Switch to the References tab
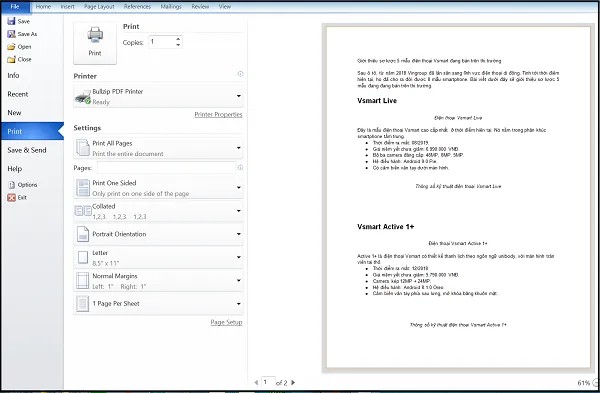This screenshot has width=600, height=393. pos(137,7)
